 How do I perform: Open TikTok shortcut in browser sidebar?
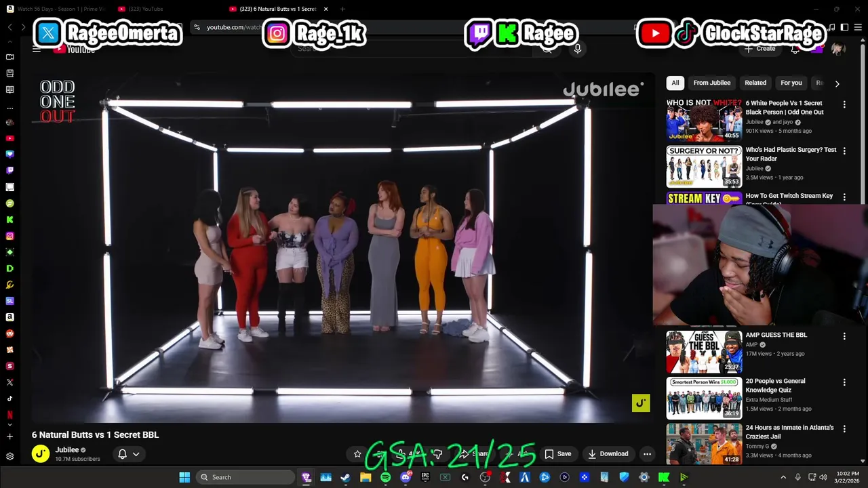coord(9,399)
